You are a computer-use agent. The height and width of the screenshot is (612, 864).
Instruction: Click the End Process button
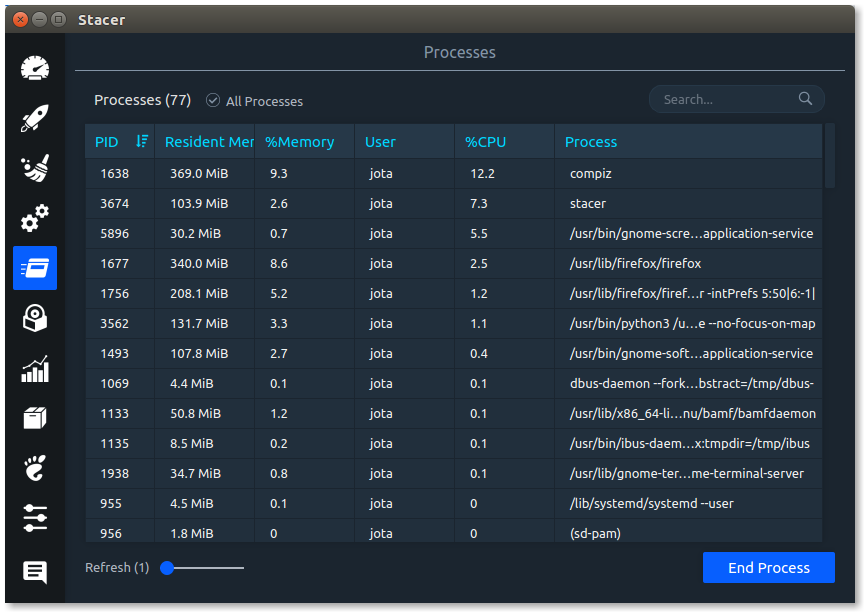pyautogui.click(x=769, y=567)
